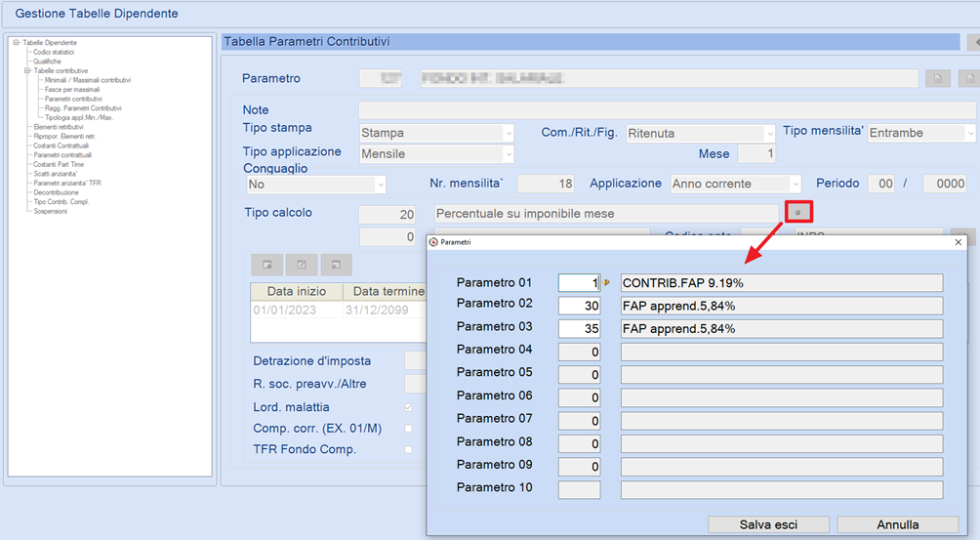
Task: Open Tipo mensilita' Entrambe dropdown
Action: click(970, 133)
